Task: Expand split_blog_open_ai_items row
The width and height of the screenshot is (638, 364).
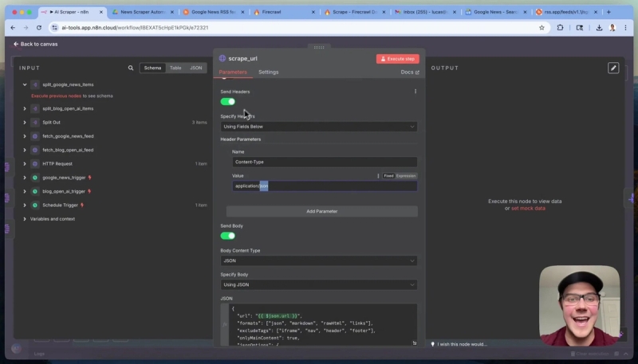Action: tap(25, 108)
